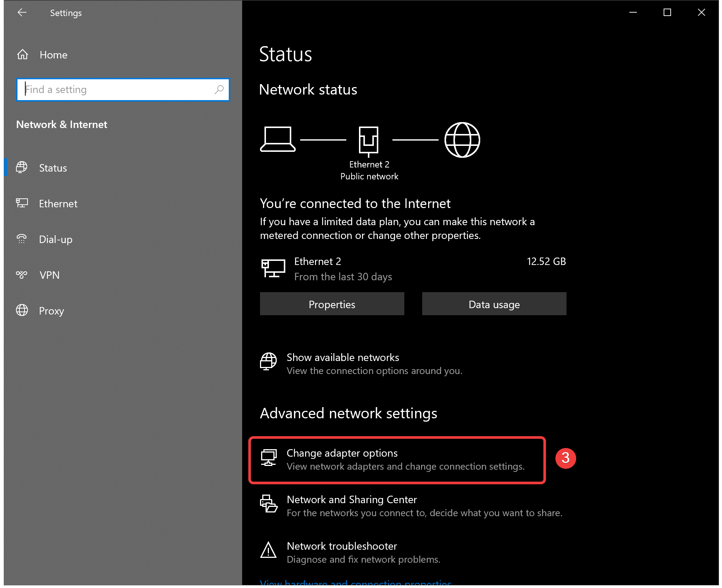Click the Network & Internet heading

(62, 125)
